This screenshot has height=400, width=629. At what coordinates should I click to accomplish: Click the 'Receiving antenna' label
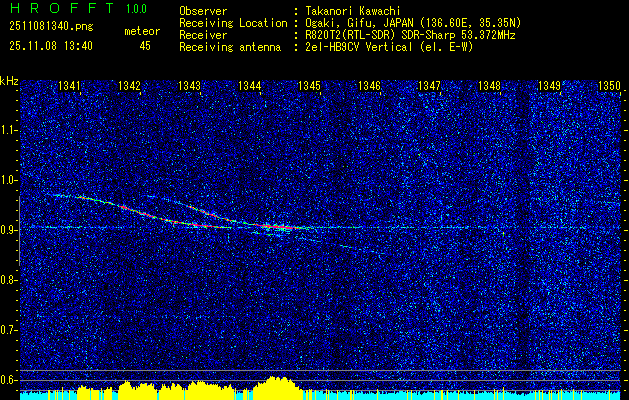pyautogui.click(x=230, y=47)
